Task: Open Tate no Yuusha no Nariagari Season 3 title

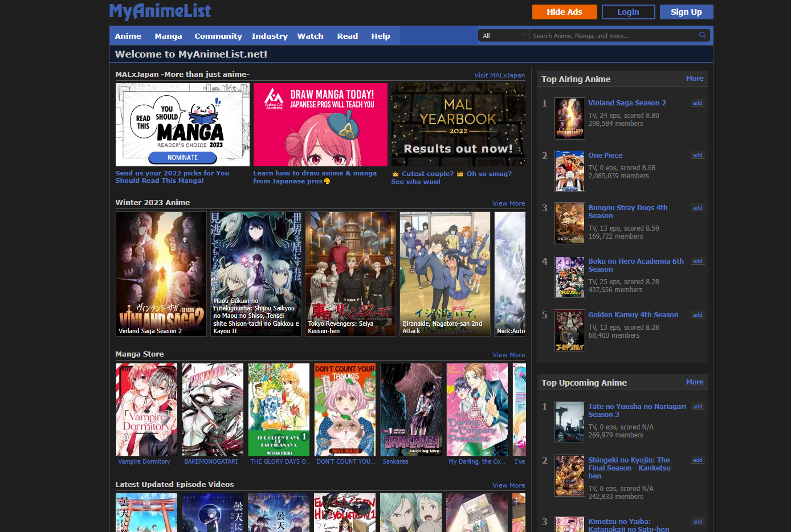Action: [637, 411]
